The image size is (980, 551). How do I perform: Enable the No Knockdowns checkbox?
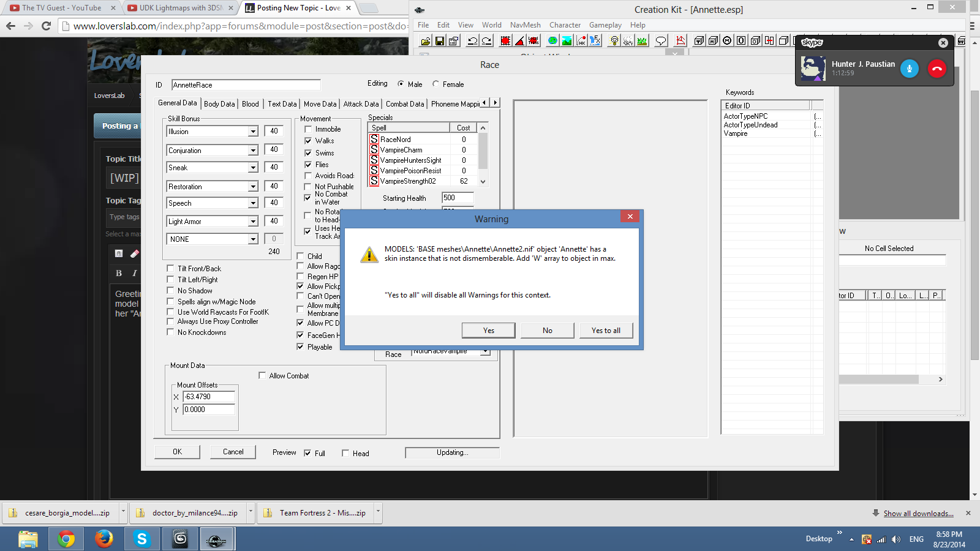tap(170, 332)
